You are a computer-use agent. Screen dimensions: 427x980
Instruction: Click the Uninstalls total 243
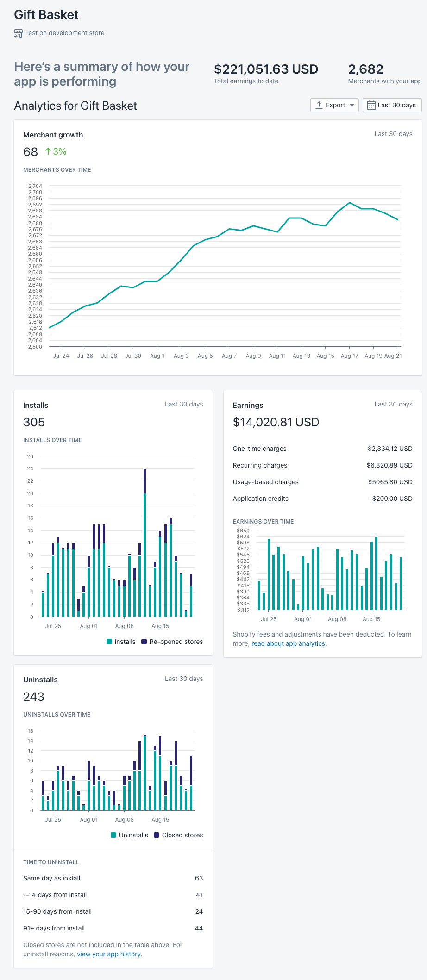click(x=34, y=697)
